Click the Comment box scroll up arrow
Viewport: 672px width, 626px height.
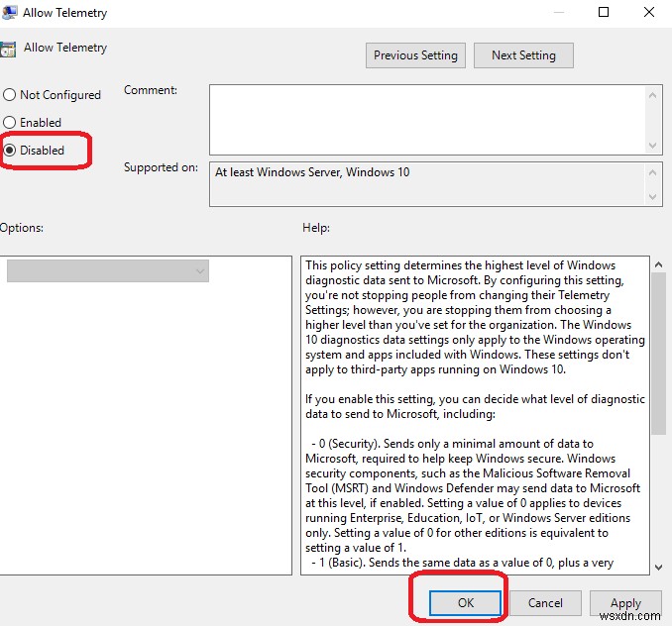(653, 95)
